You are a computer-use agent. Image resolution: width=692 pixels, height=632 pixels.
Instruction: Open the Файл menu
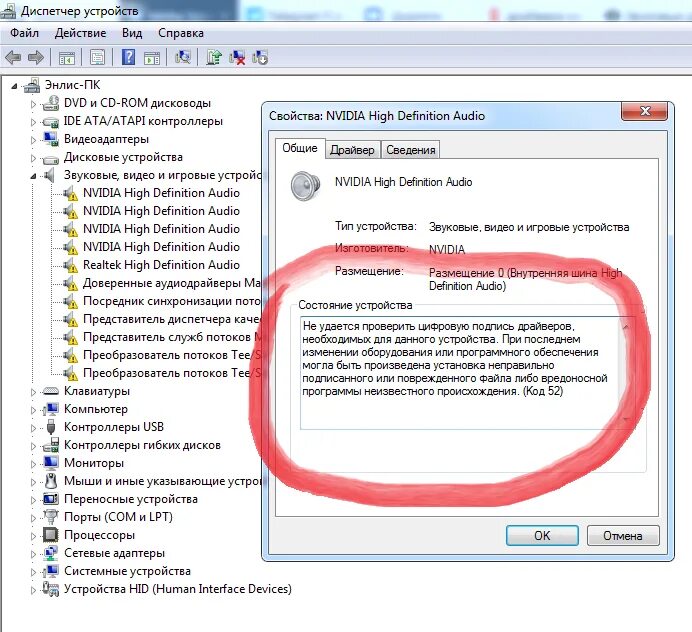coord(24,33)
